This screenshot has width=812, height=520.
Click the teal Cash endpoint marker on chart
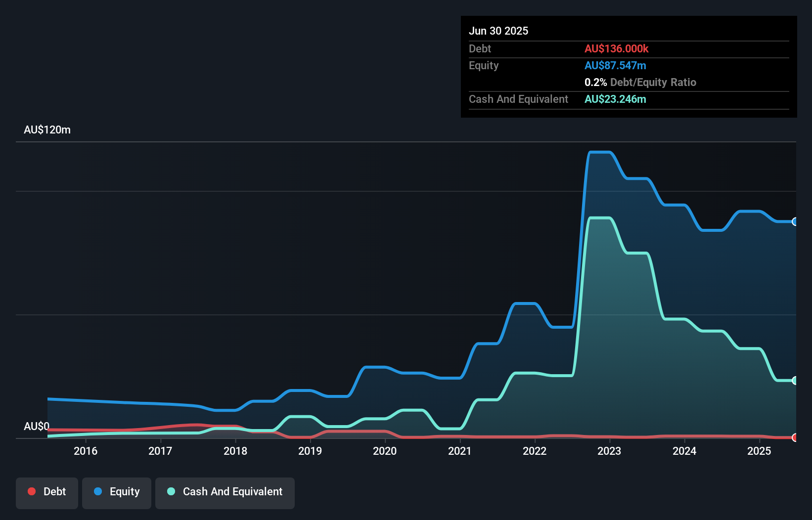click(x=794, y=381)
